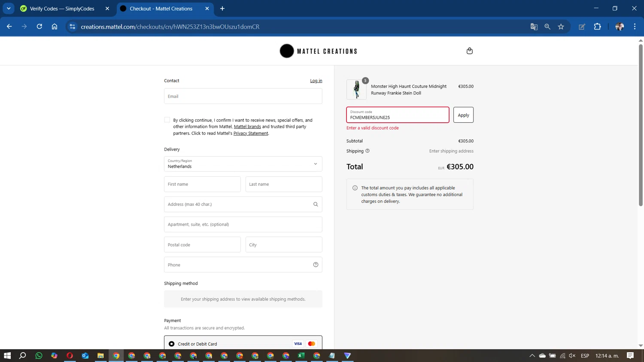Click the edit-note extension icon in toolbar
644x362 pixels.
582,27
